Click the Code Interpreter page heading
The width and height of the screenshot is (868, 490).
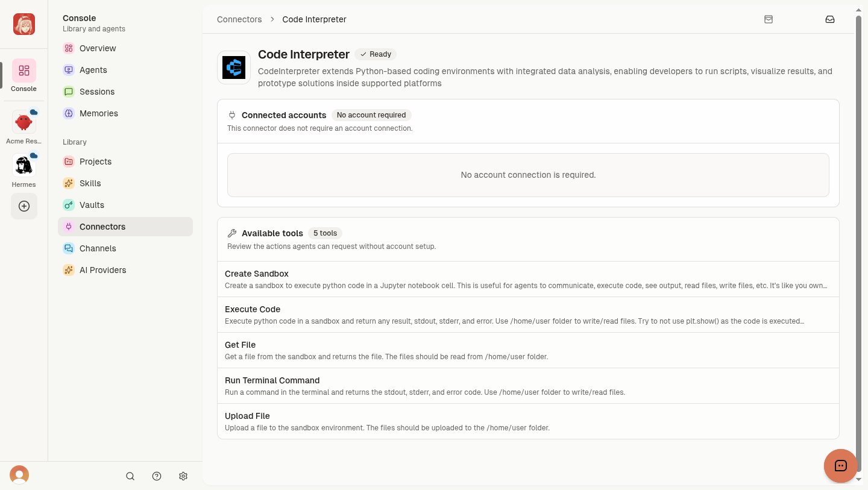[x=304, y=54]
